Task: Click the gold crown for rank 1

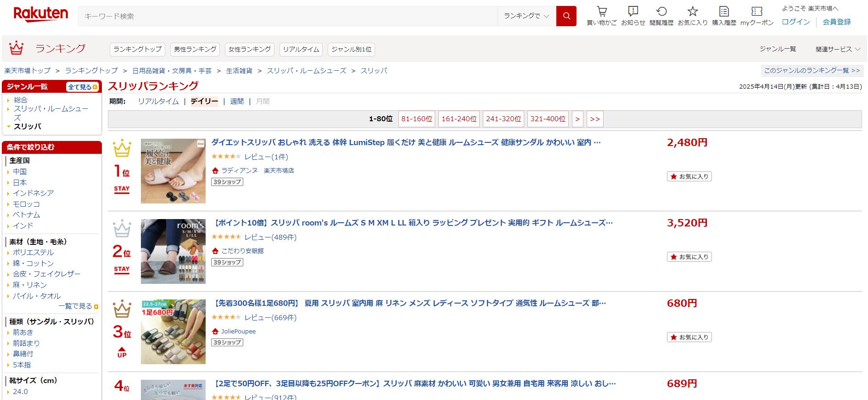Action: [122, 148]
